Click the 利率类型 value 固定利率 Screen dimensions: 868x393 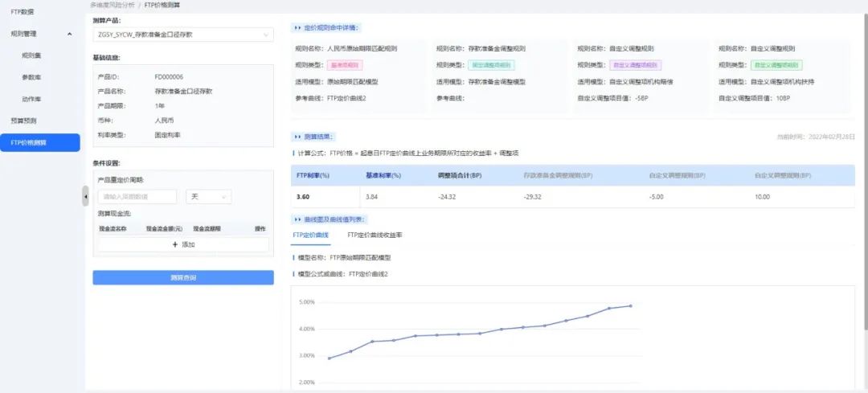tap(168, 134)
